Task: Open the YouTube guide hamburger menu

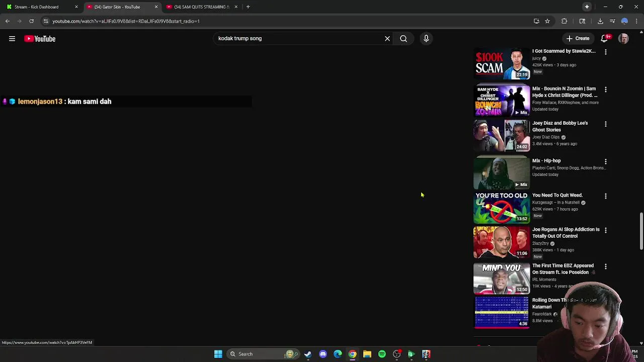Action: [x=12, y=39]
